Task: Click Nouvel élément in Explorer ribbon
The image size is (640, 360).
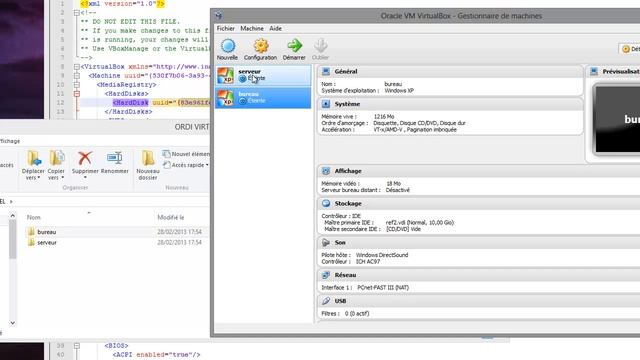Action: (186, 154)
